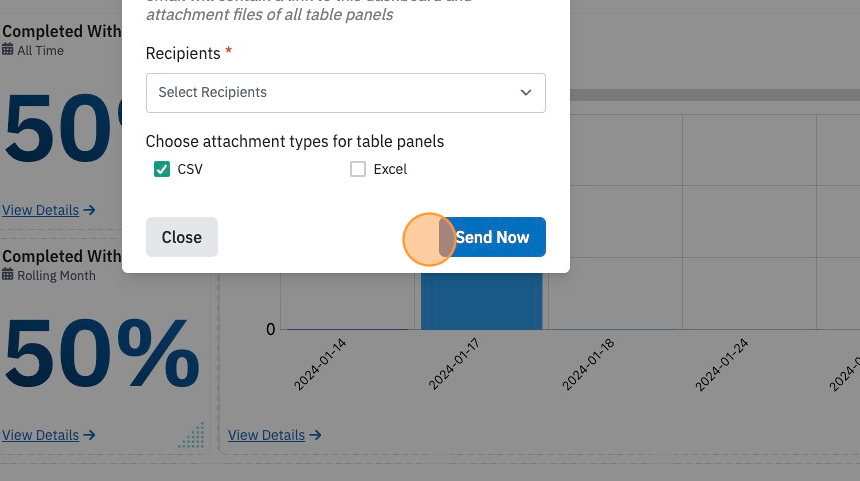Click the 2024-01-24 axis label
The height and width of the screenshot is (481, 860).
[x=721, y=364]
